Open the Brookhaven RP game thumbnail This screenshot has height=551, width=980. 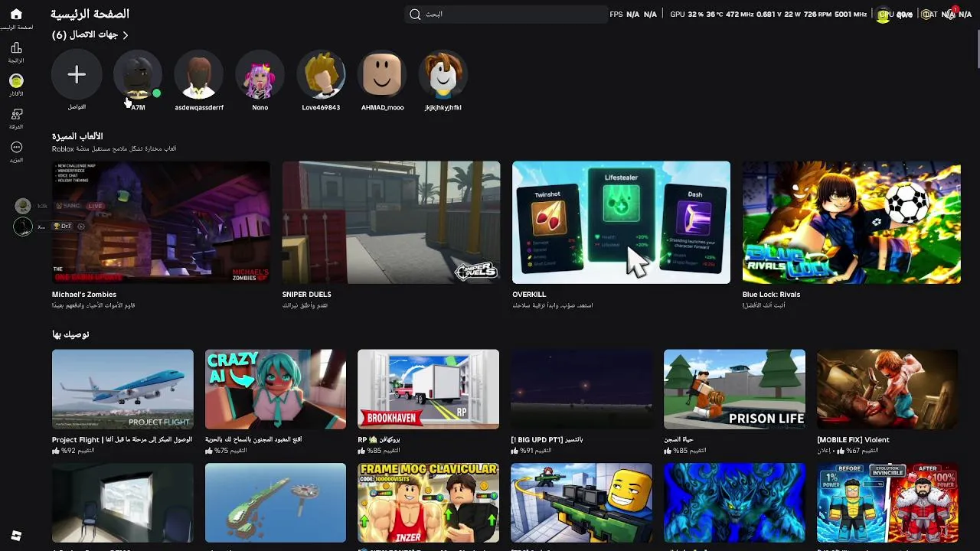428,390
